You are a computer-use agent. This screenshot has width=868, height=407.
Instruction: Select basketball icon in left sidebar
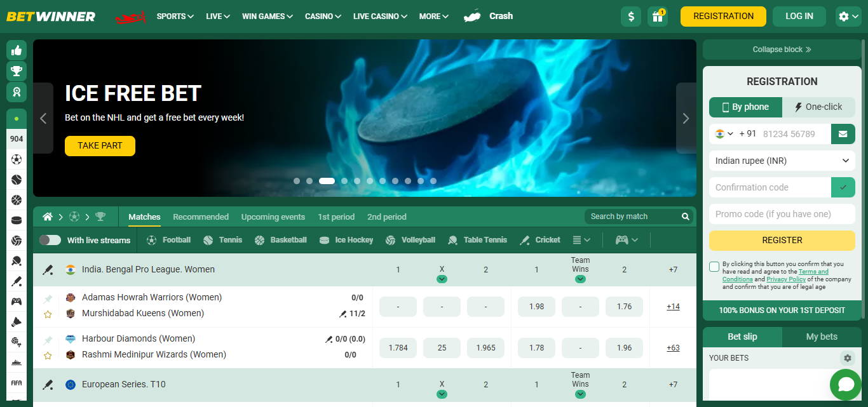[17, 200]
